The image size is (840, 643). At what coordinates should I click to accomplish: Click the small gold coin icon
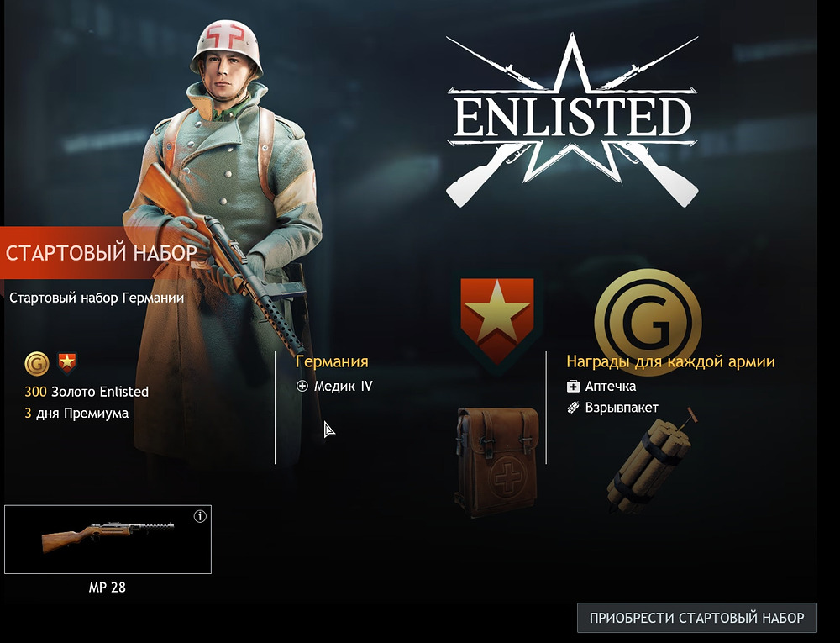coord(36,364)
